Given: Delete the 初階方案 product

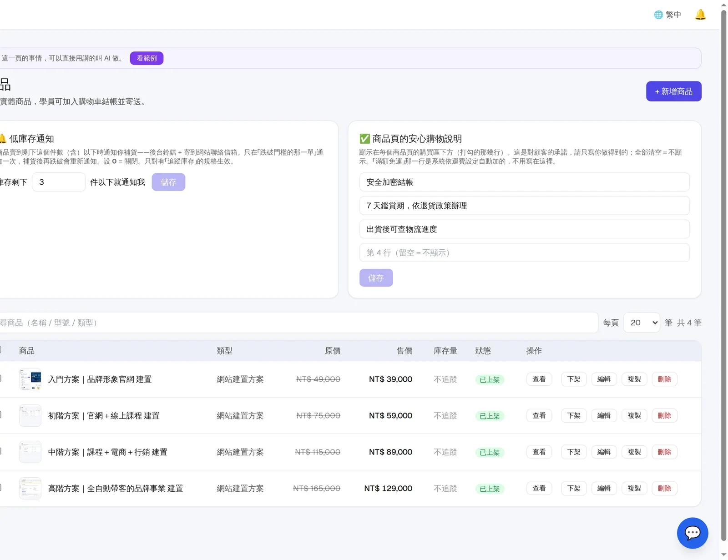Looking at the screenshot, I should 664,416.
